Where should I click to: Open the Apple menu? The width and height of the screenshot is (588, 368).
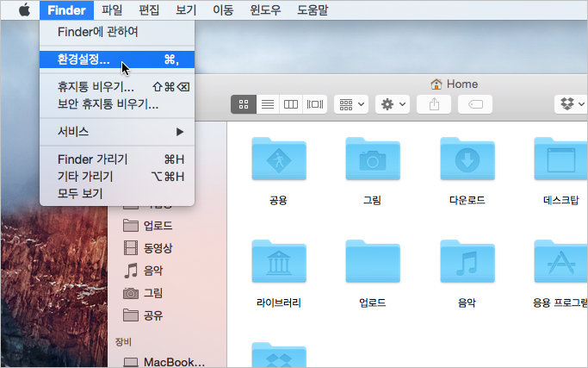pyautogui.click(x=24, y=10)
